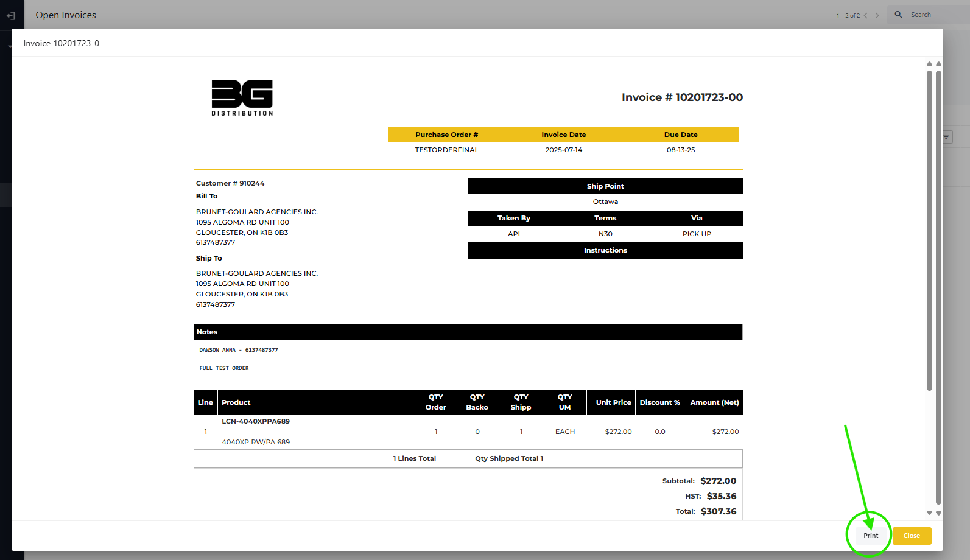Click note 'DAWSON ANNA - 6137487377'
This screenshot has height=560, width=970.
(x=239, y=350)
